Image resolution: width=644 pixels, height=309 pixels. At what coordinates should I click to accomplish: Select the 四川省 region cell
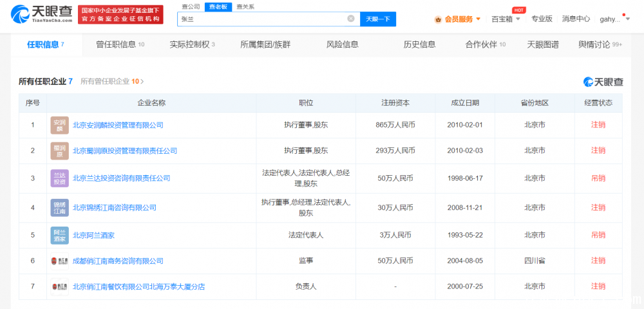click(535, 261)
